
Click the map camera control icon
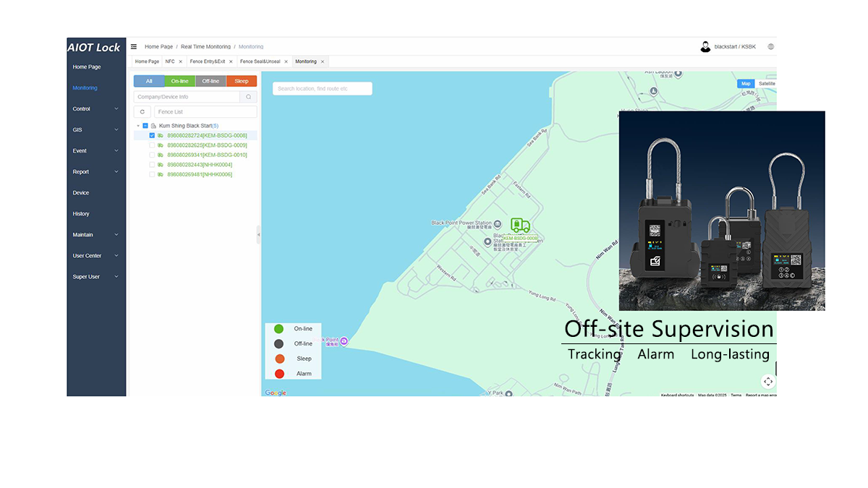point(768,381)
